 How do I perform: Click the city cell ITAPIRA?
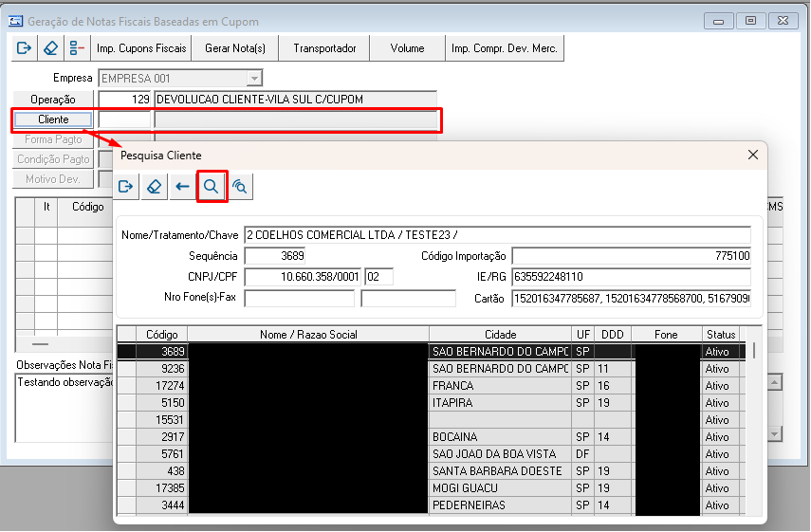point(500,403)
